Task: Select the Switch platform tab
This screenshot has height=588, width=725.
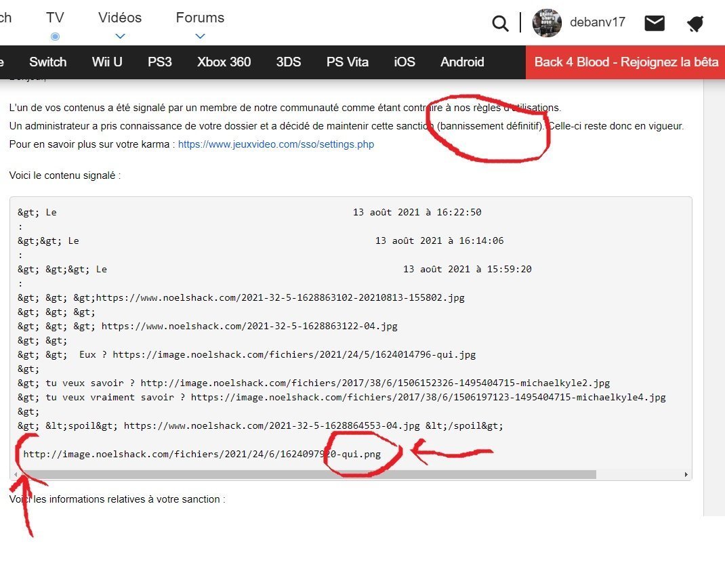Action: (x=47, y=62)
